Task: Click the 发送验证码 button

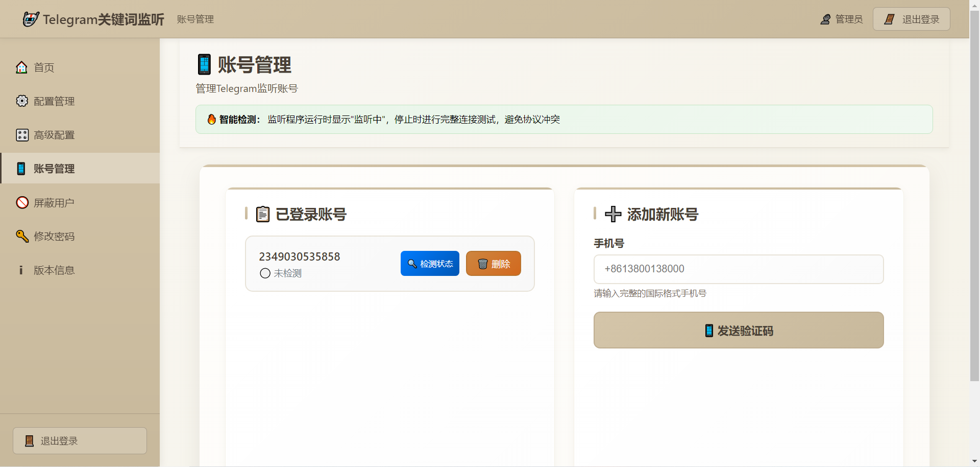Action: coord(738,331)
